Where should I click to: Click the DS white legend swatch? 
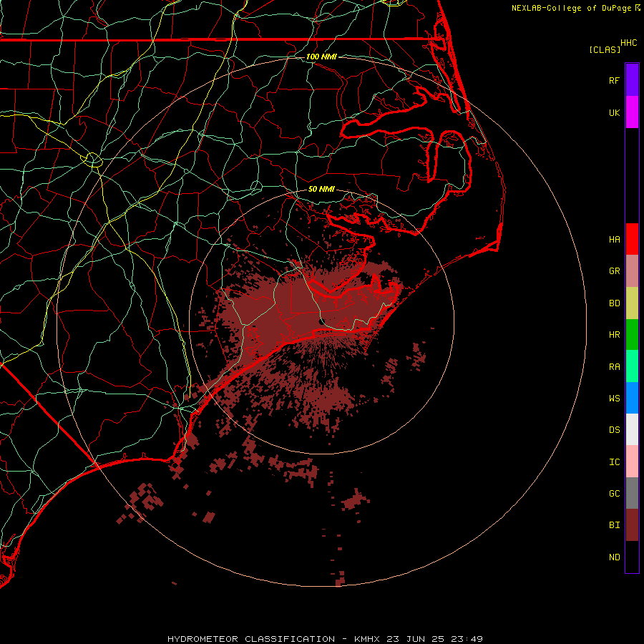632,429
